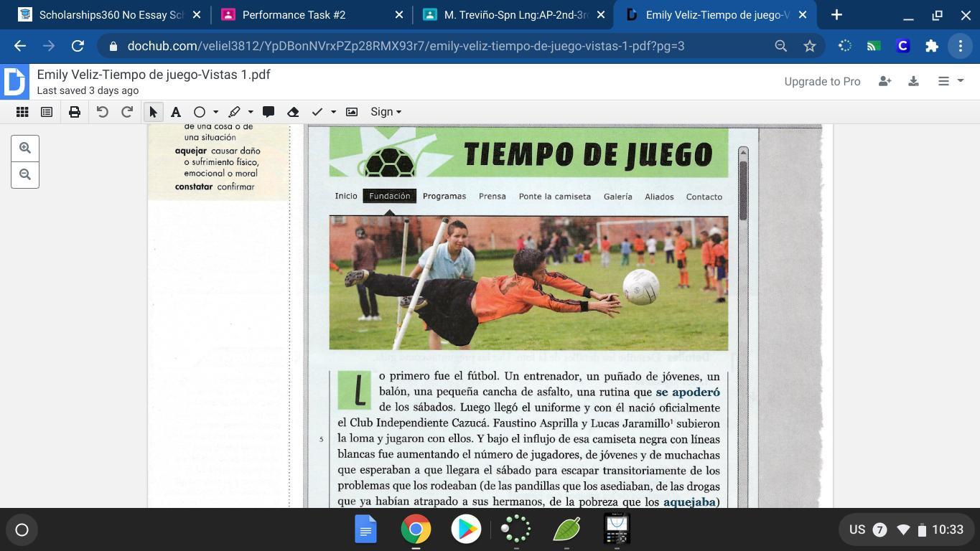Image resolution: width=980 pixels, height=551 pixels.
Task: Click the vocabulary word 'aquejar'
Action: [x=191, y=151]
